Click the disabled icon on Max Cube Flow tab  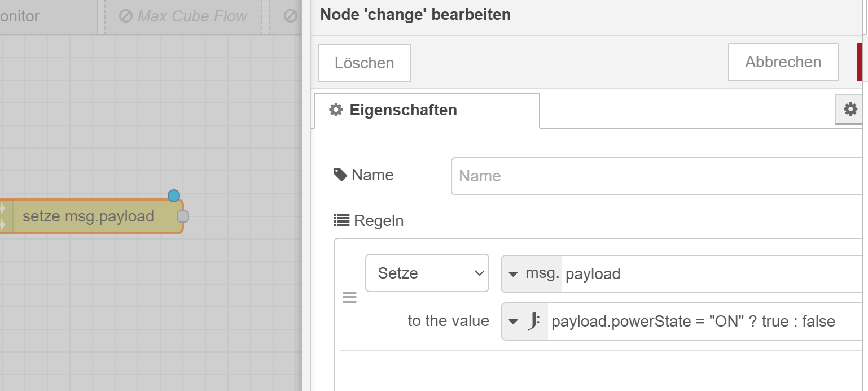(x=126, y=16)
